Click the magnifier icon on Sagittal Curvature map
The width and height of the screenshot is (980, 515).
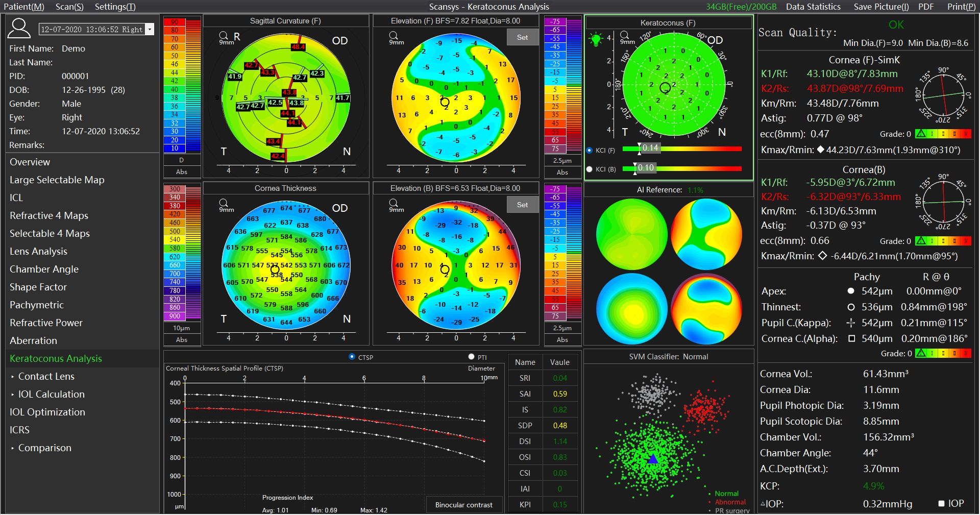point(223,36)
